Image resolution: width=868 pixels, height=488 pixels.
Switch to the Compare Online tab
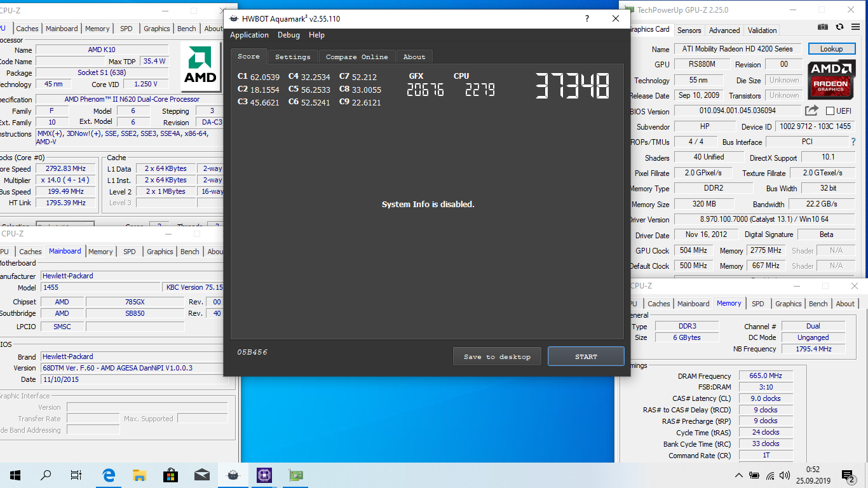357,57
